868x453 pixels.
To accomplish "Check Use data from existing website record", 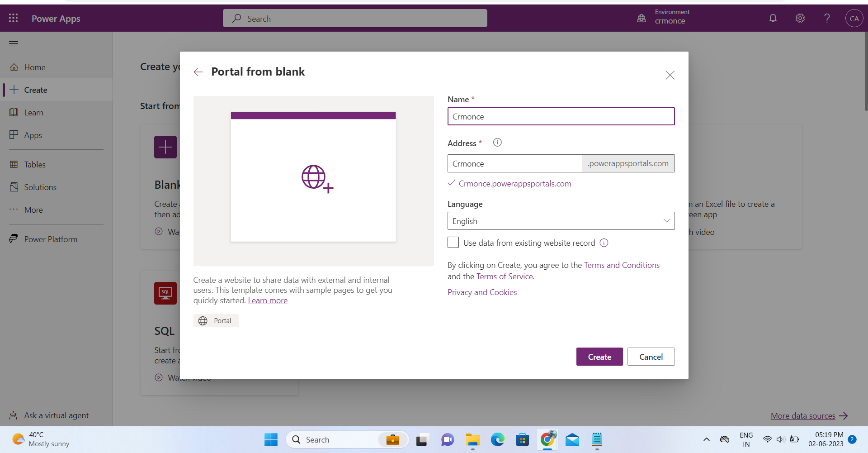I will 453,243.
